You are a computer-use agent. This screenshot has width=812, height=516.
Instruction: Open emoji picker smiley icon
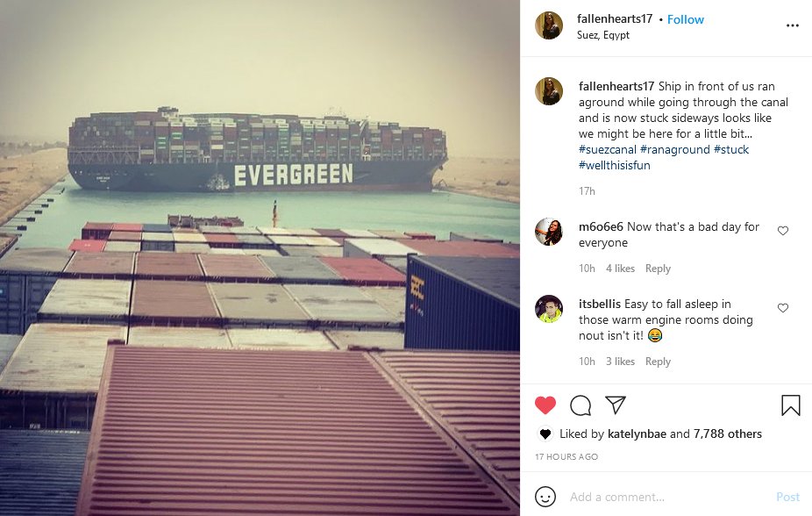pos(545,497)
